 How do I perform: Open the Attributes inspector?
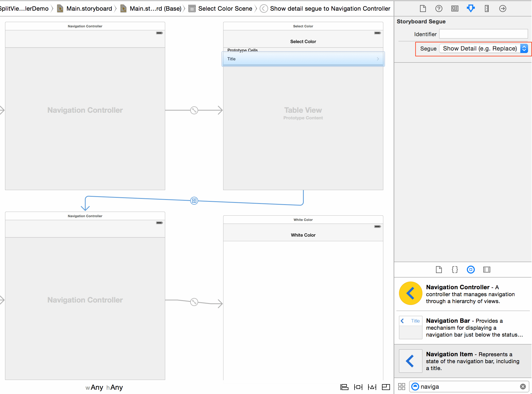(471, 8)
